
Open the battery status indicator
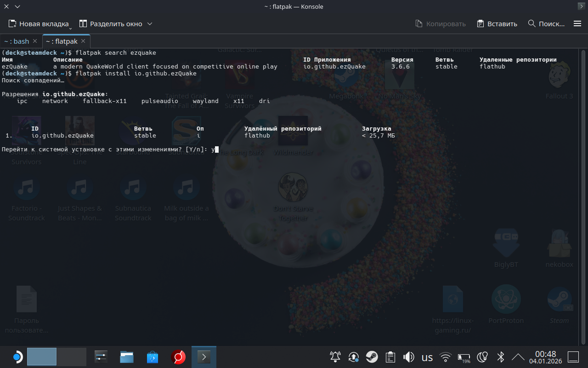(464, 357)
